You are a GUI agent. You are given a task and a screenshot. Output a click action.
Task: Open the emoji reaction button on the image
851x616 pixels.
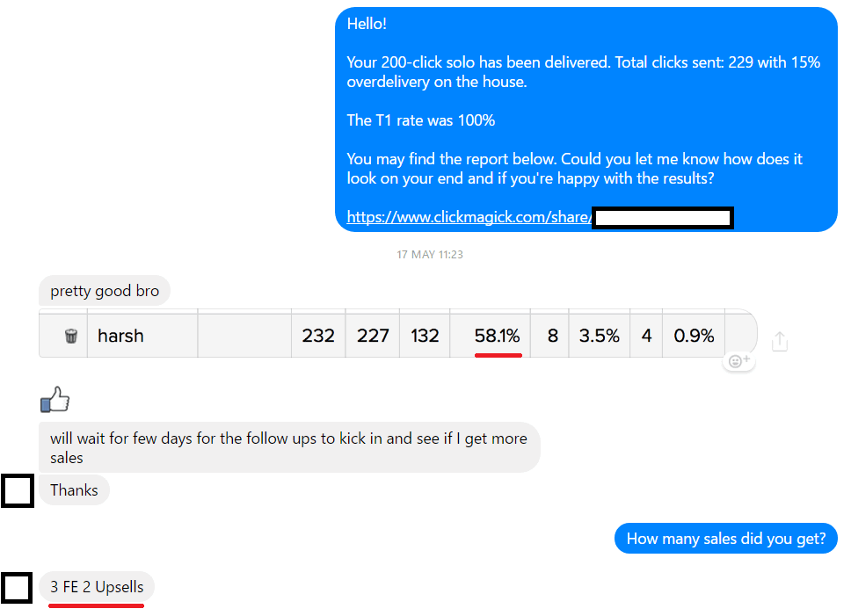pos(738,361)
